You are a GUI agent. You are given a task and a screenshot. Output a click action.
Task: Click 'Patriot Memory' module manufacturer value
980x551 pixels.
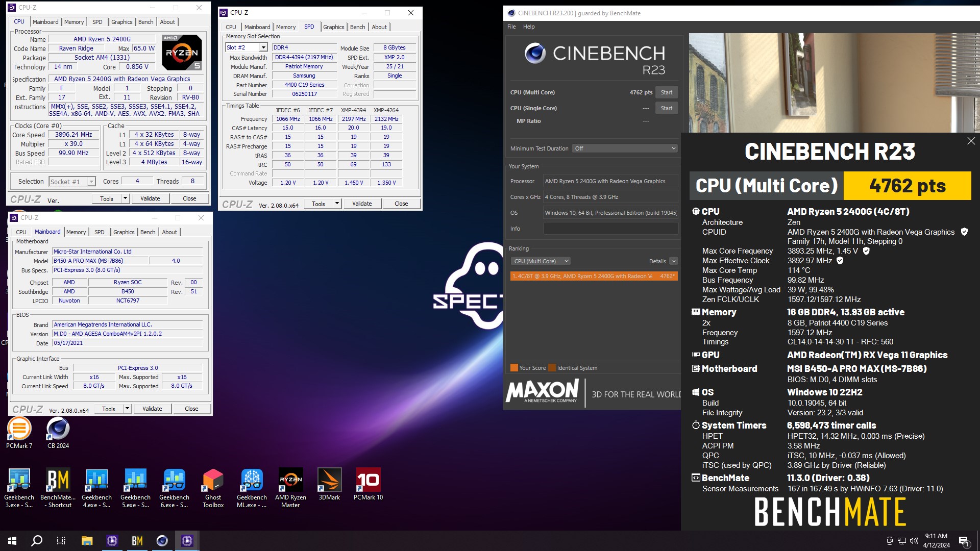point(304,66)
